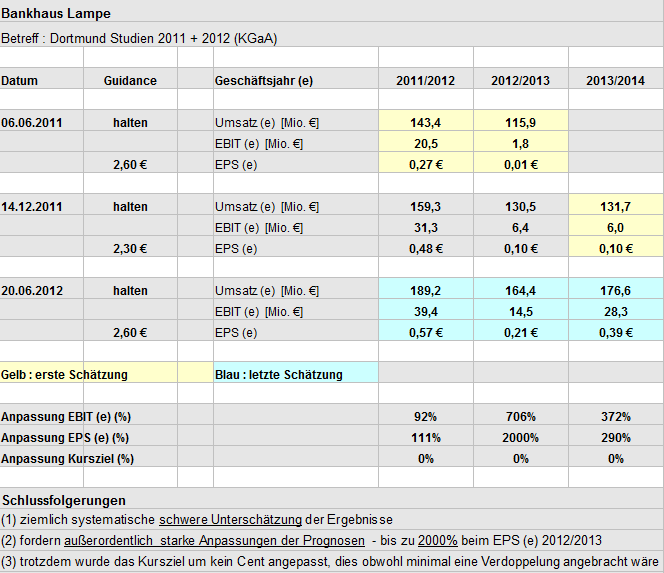Select the 2,30 € guidance cell
The height and width of the screenshot is (573, 664).
click(130, 249)
